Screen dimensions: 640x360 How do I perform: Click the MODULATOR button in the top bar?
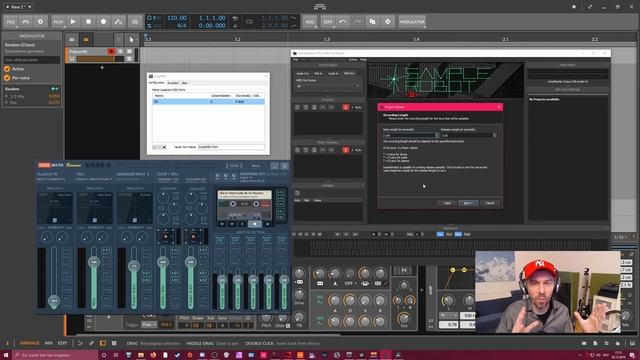coord(412,22)
